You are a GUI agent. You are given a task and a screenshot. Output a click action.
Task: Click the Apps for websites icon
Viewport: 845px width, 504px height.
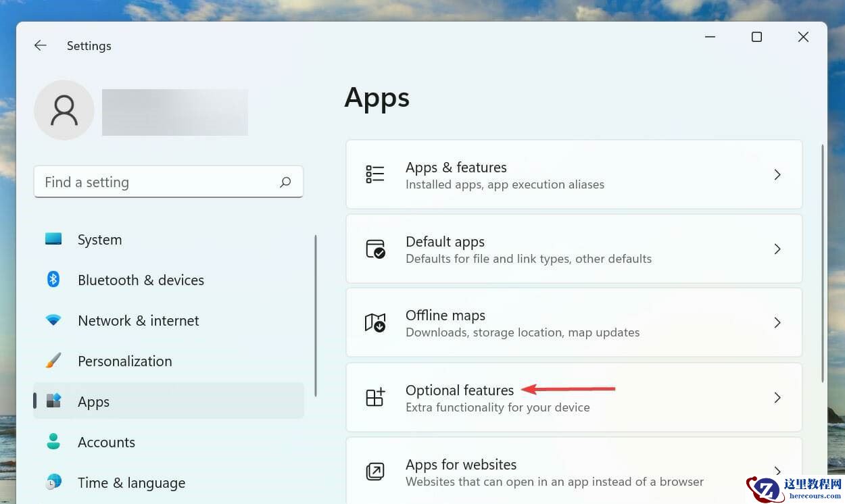pos(375,471)
